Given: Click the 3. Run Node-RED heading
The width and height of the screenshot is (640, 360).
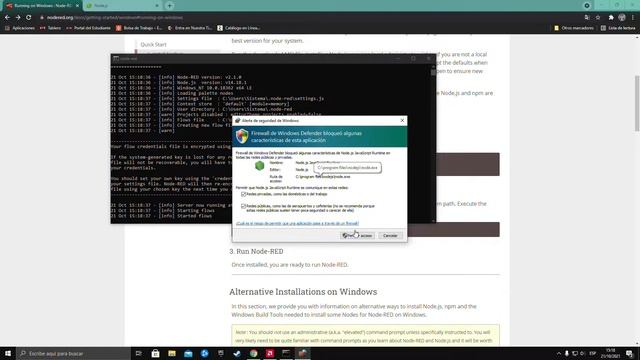Looking at the screenshot, I should pos(256,251).
